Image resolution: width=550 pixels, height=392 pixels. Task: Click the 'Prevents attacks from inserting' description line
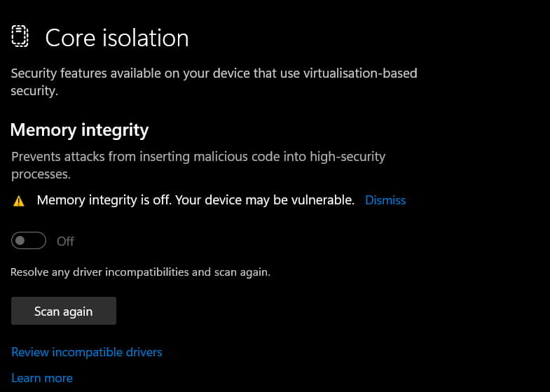pyautogui.click(x=105, y=156)
